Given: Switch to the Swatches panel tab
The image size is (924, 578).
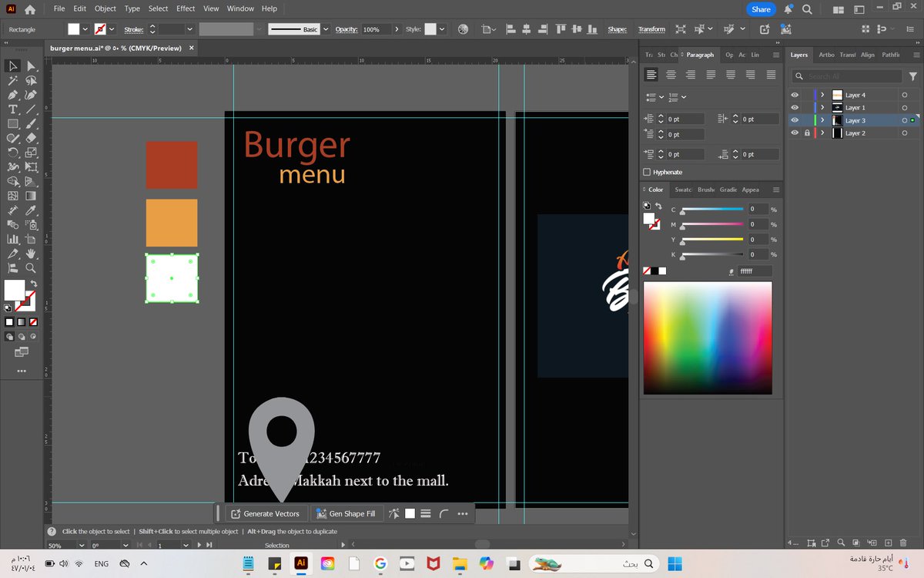Looking at the screenshot, I should click(683, 190).
